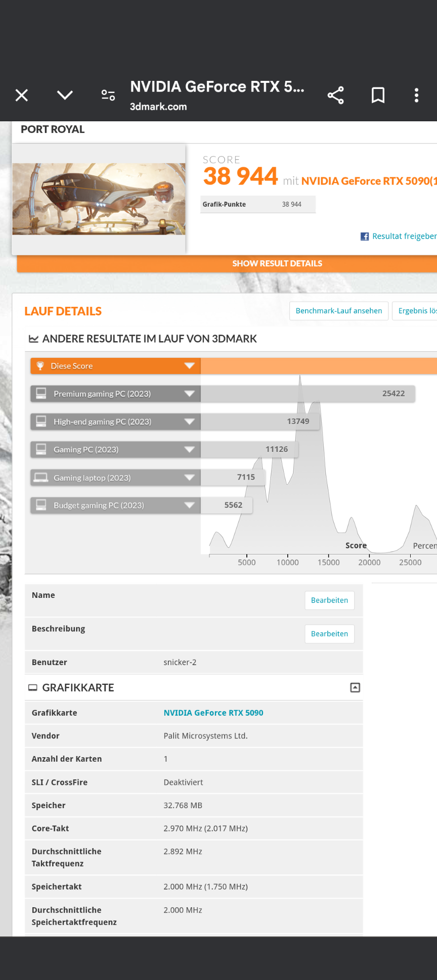Bookmark this page with the bookmark icon

(378, 95)
